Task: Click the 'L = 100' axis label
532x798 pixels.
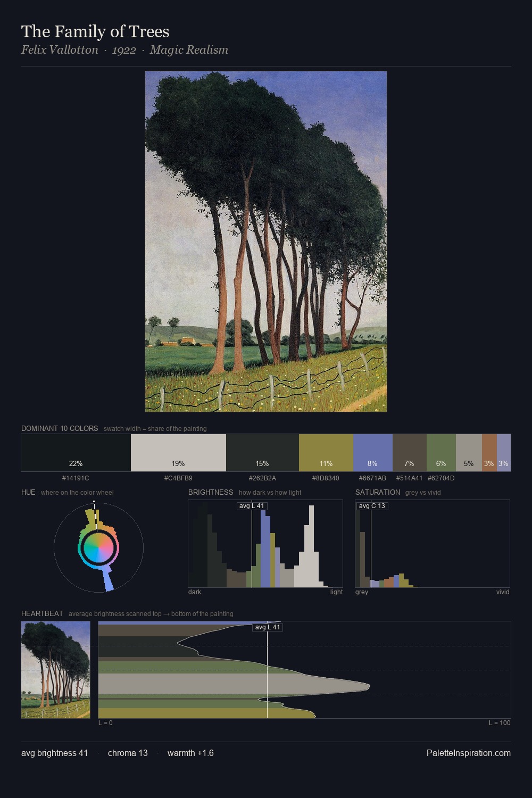Action: [500, 723]
